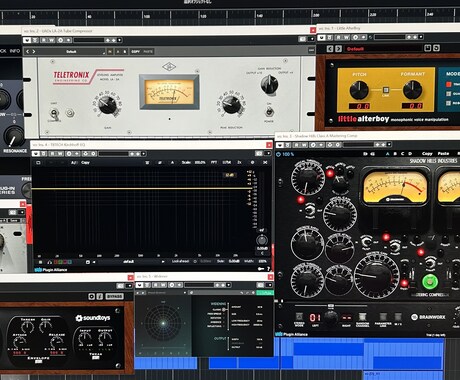
Task: Go to next preset in LA-2A window
Action: pos(33,52)
